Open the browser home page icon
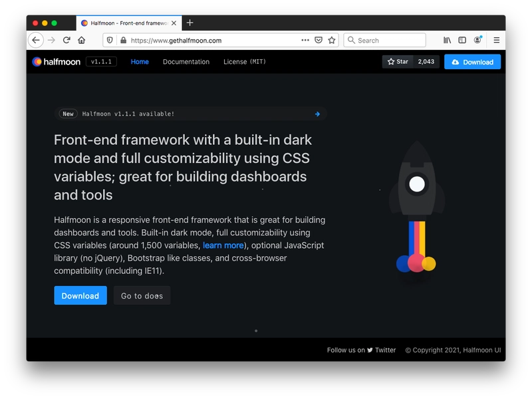Image resolution: width=532 pixels, height=399 pixels. pyautogui.click(x=81, y=41)
